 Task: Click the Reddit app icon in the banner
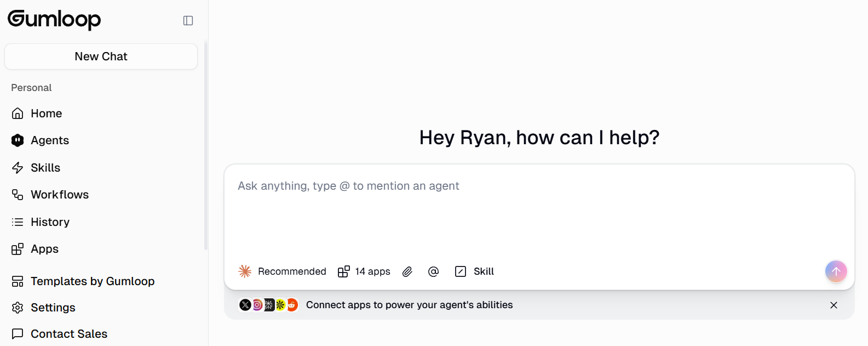[x=292, y=305]
